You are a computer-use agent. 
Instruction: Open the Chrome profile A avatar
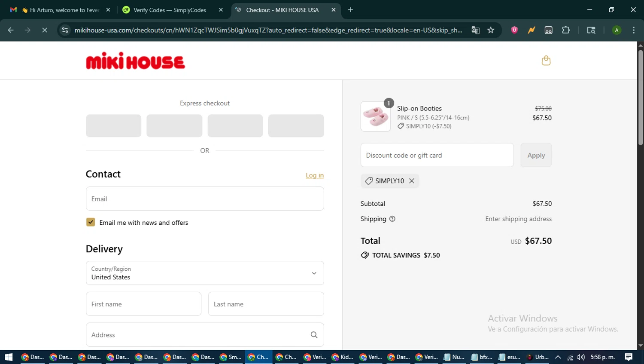tap(617, 30)
